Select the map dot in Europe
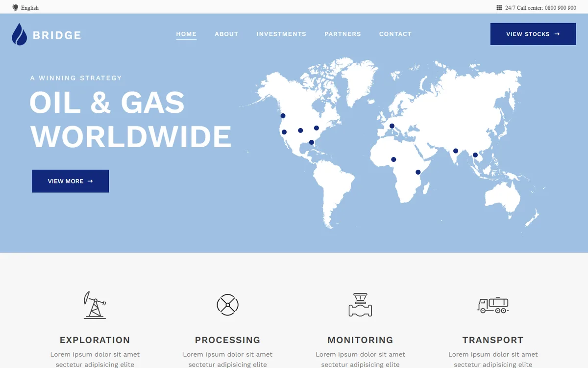The height and width of the screenshot is (368, 588). [x=392, y=126]
